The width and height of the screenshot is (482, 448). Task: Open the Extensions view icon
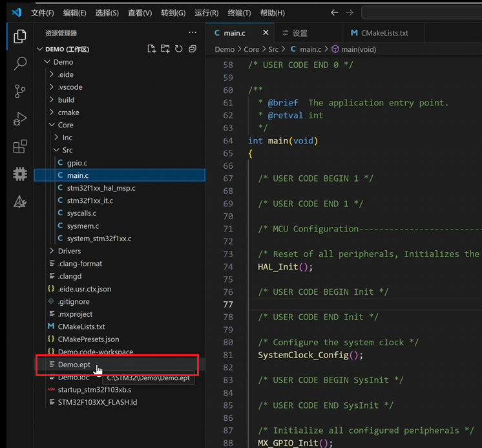[20, 146]
